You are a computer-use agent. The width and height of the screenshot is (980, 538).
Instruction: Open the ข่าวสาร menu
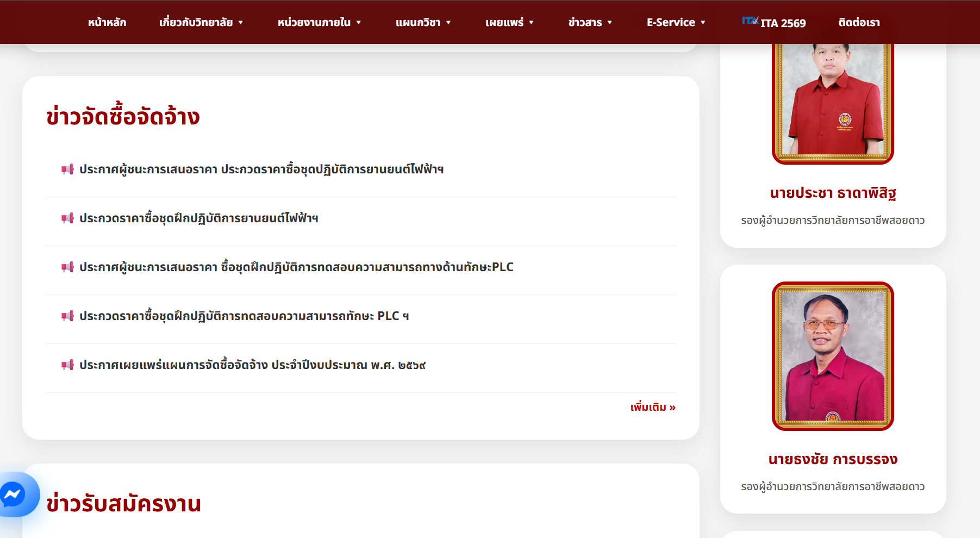585,22
